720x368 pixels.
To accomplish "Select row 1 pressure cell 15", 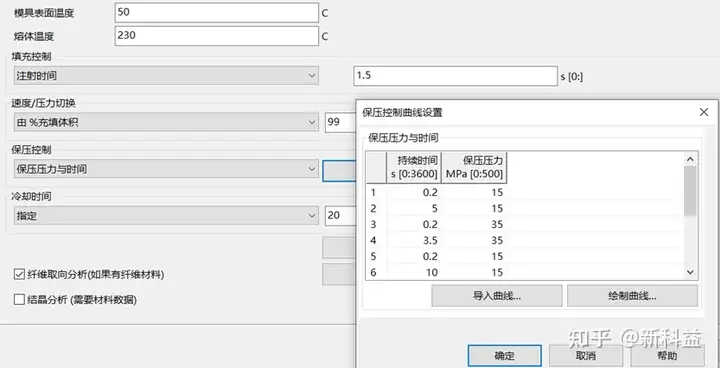I will point(474,192).
